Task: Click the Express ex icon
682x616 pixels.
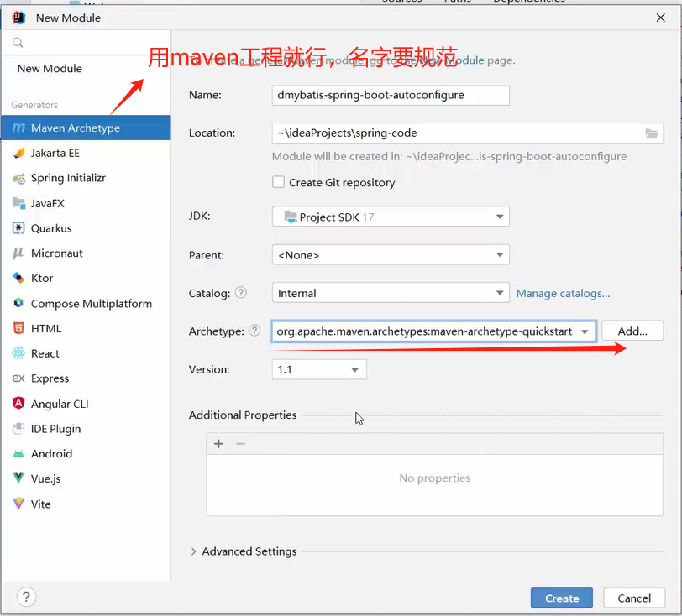Action: point(18,378)
